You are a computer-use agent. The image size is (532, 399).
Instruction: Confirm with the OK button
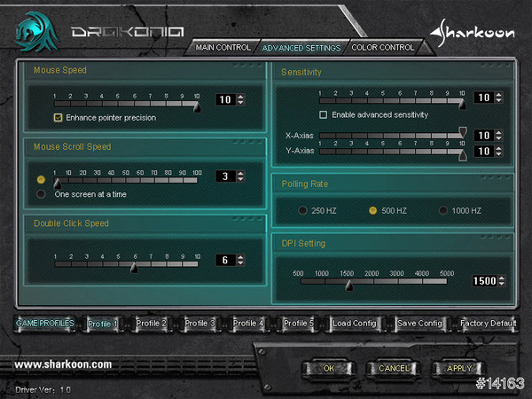point(329,369)
